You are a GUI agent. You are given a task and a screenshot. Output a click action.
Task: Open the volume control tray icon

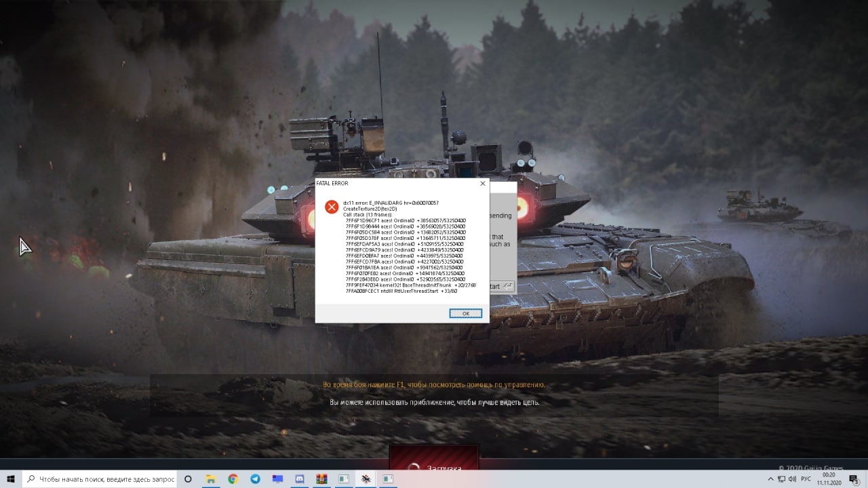(792, 479)
